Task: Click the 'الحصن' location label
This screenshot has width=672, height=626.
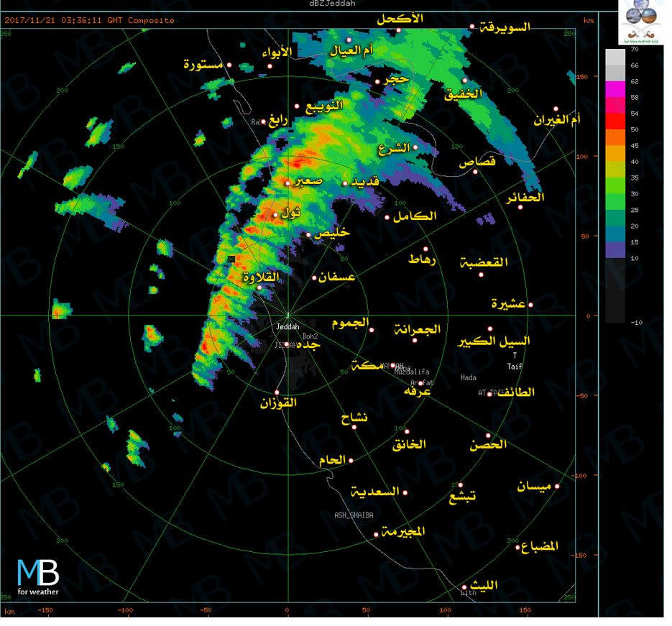Action: [x=488, y=444]
